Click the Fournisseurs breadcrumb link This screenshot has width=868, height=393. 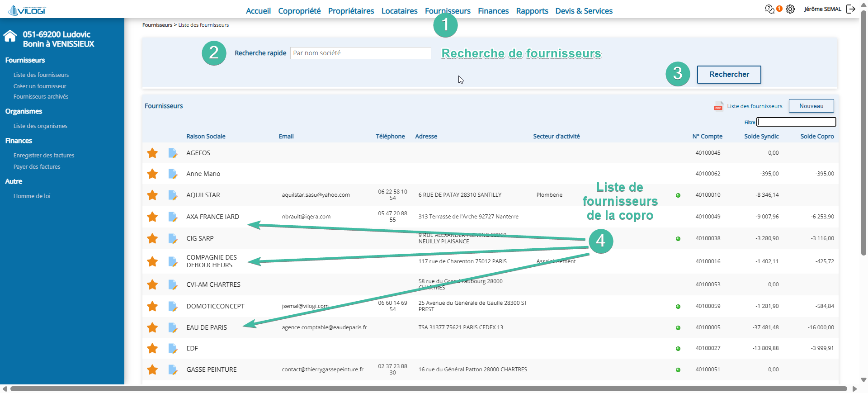tap(157, 25)
